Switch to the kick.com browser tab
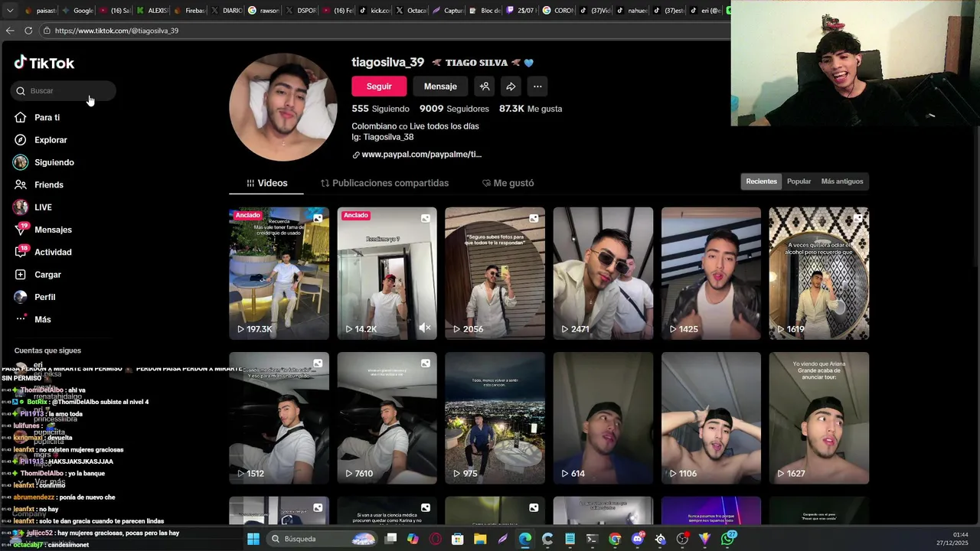 pos(374,11)
